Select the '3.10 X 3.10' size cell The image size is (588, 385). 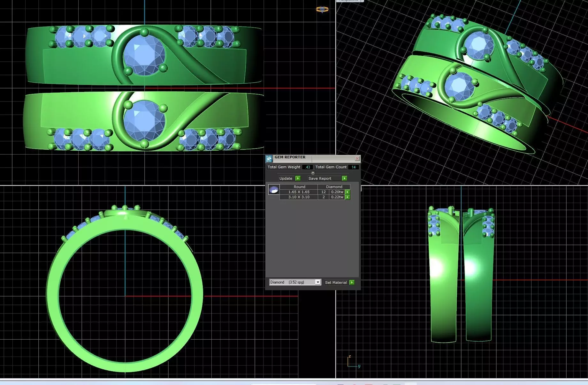pyautogui.click(x=299, y=197)
